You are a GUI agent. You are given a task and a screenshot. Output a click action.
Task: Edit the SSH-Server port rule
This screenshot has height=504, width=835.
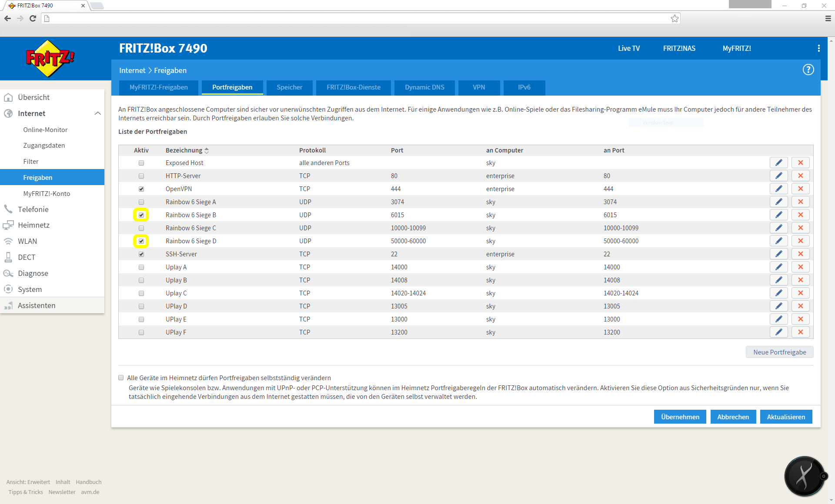click(x=778, y=254)
